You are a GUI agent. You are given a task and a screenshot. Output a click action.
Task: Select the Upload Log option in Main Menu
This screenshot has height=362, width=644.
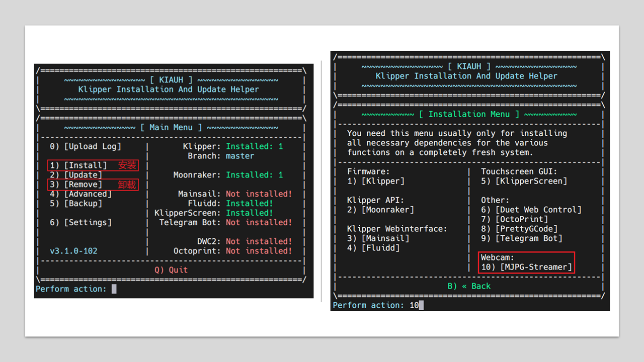point(86,146)
